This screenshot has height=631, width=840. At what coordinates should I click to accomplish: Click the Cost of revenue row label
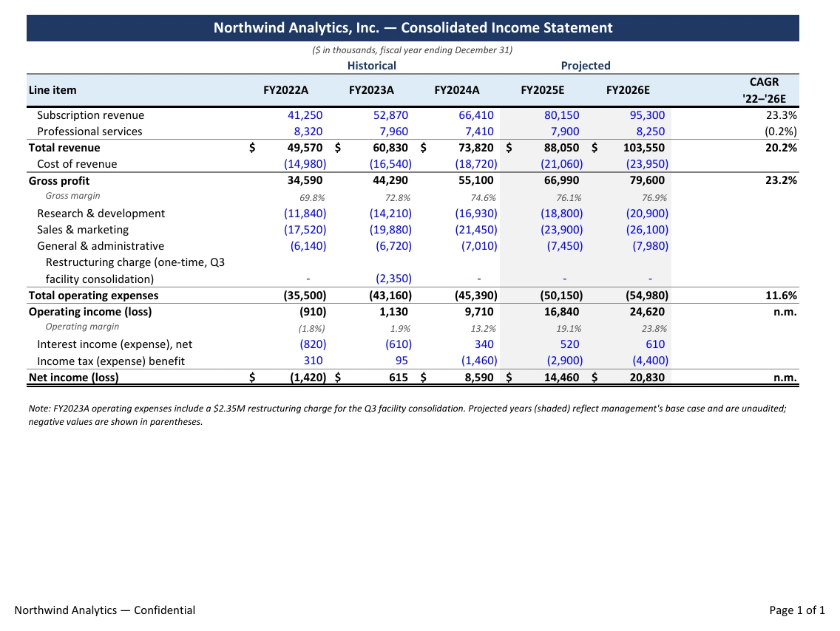point(77,164)
